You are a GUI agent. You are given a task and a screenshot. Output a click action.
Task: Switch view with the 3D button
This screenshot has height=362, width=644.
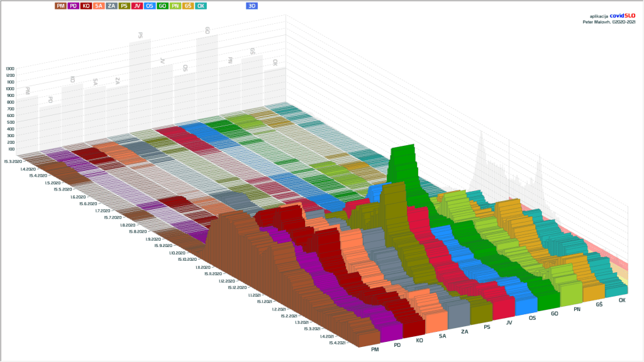[252, 6]
